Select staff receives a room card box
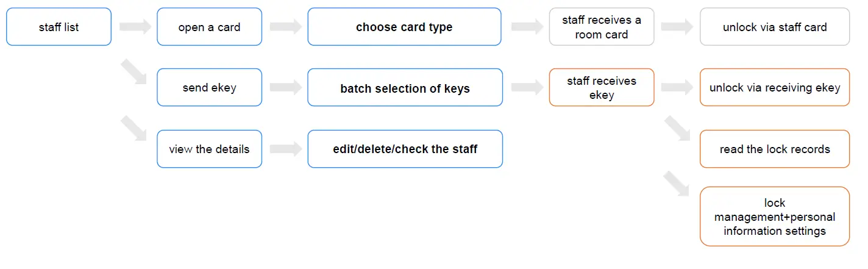Image resolution: width=868 pixels, height=269 pixels. [x=601, y=27]
